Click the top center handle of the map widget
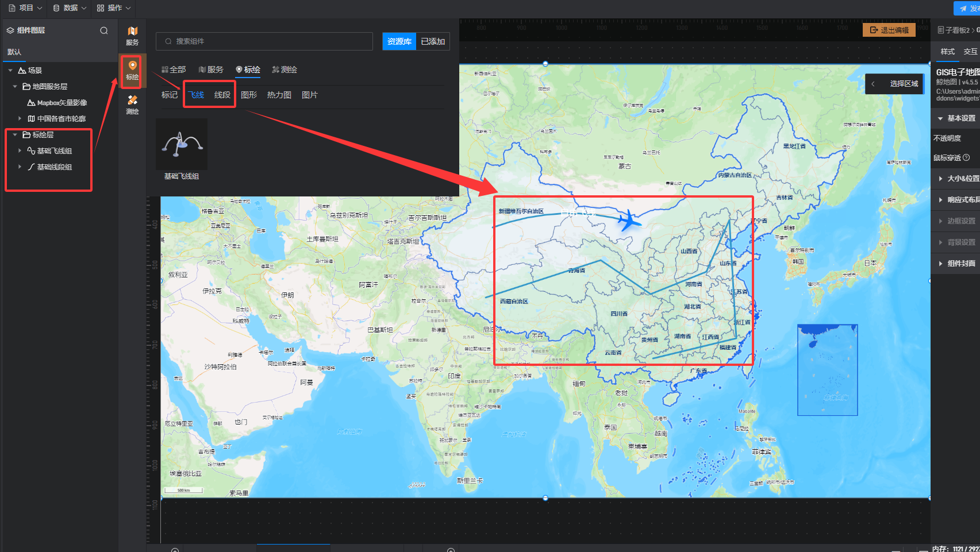Viewport: 980px width, 552px height. 545,64
